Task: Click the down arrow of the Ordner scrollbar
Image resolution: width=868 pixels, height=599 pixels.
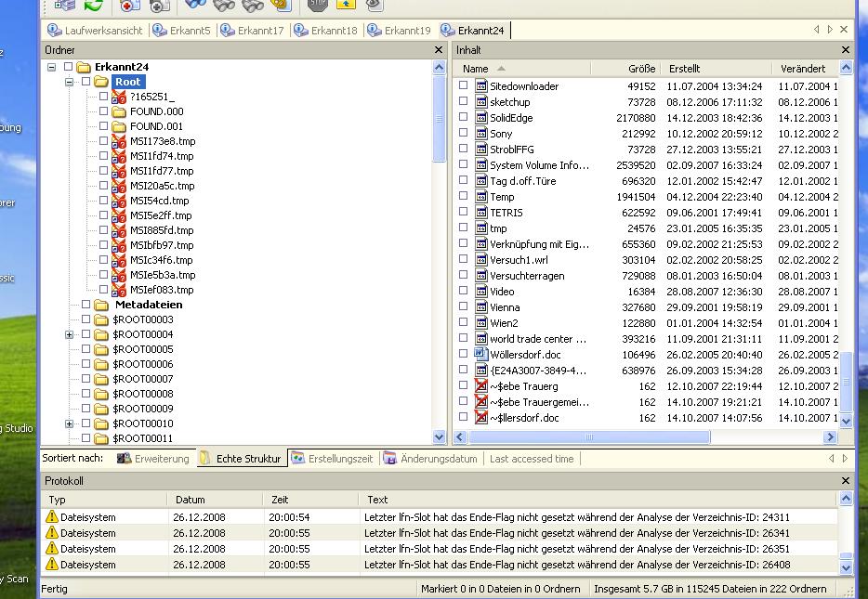Action: (439, 436)
